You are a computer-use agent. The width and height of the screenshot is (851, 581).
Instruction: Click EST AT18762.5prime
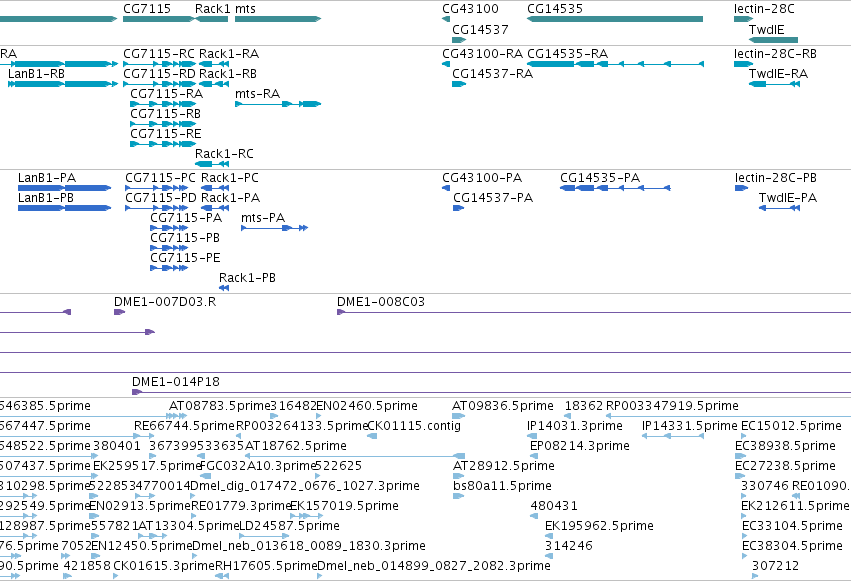coord(296,446)
